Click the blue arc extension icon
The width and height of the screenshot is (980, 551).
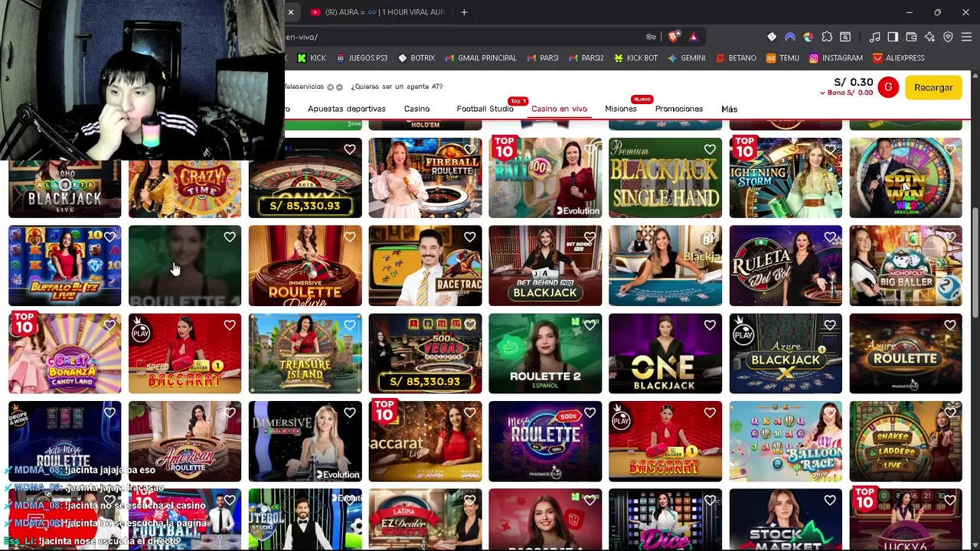[790, 37]
